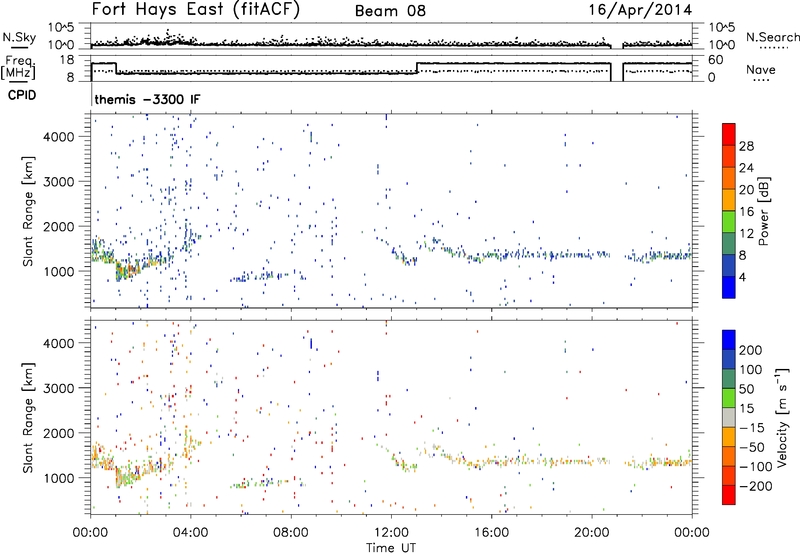This screenshot has width=800, height=554.
Task: Click the blue bottom segment of power colorbar
Action: 729,287
